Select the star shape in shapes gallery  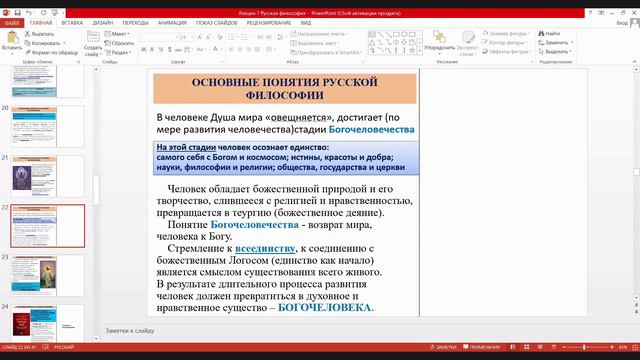tap(412, 50)
